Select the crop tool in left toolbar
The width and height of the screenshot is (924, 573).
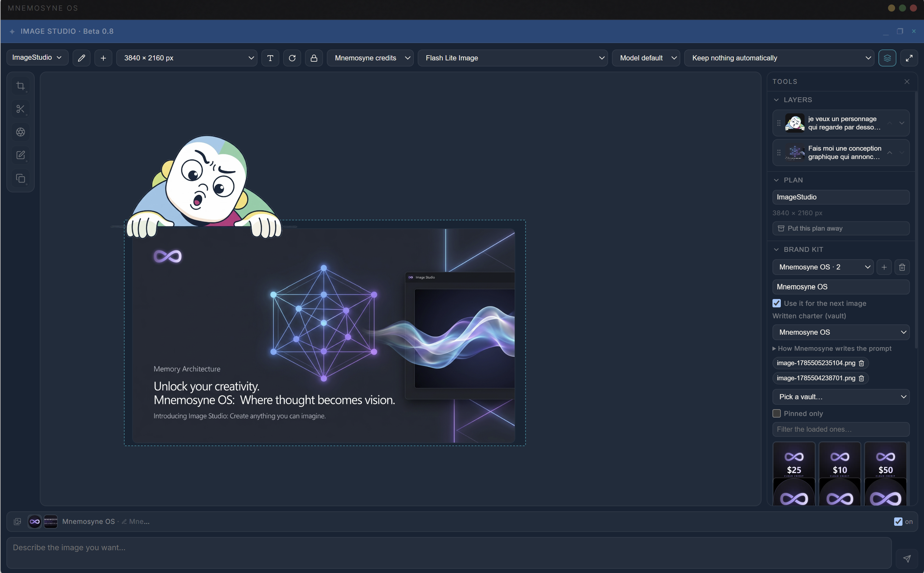tap(21, 86)
